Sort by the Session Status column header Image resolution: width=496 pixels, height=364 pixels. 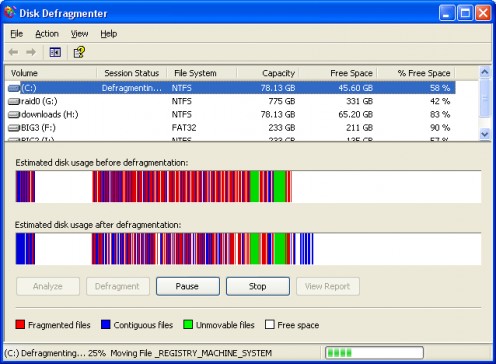coord(132,73)
